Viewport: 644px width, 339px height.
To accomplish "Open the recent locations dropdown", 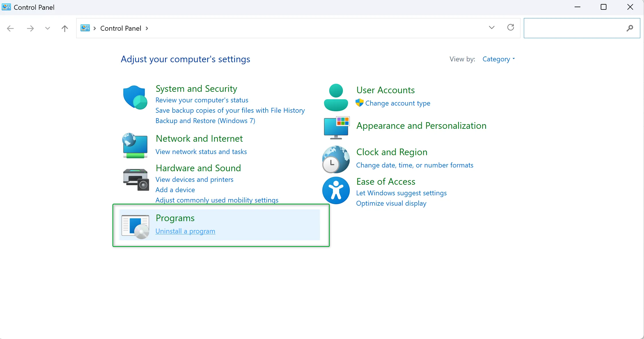I will tap(48, 28).
